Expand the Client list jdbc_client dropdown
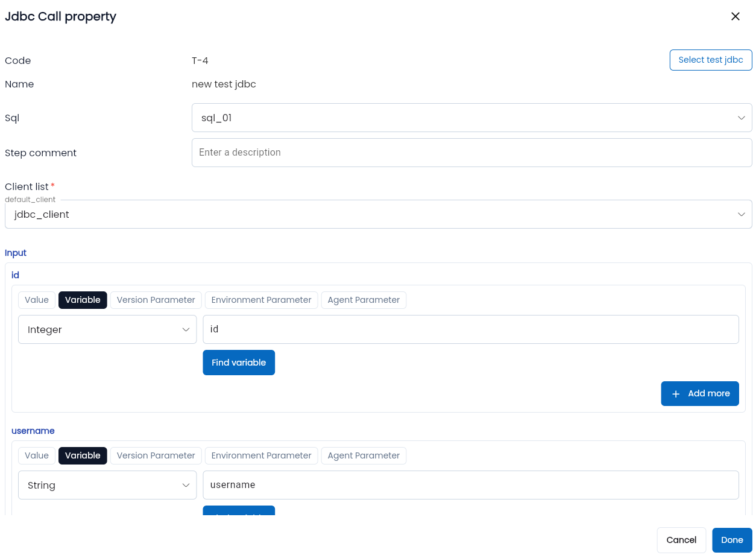Screen dimensions: 756x555 pyautogui.click(x=378, y=214)
